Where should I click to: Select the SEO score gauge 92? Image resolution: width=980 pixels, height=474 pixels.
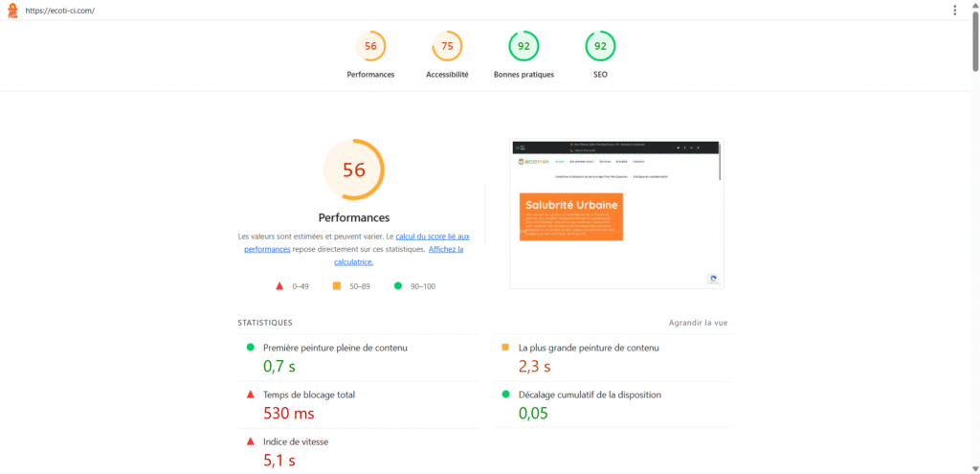click(x=600, y=46)
